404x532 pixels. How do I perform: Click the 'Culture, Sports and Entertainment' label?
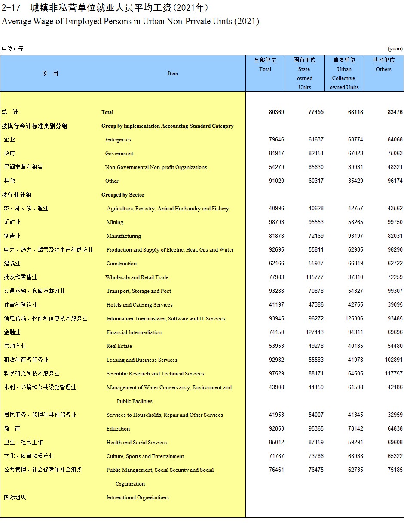click(x=145, y=456)
